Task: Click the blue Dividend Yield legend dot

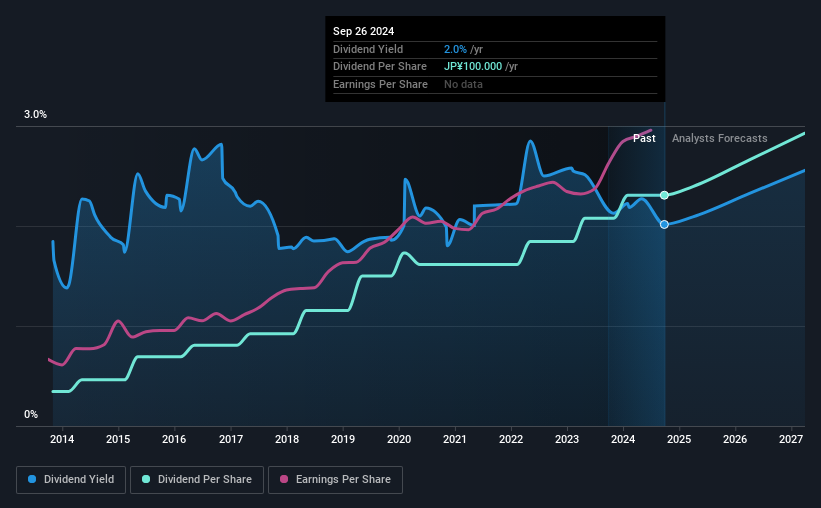Action: (x=32, y=479)
